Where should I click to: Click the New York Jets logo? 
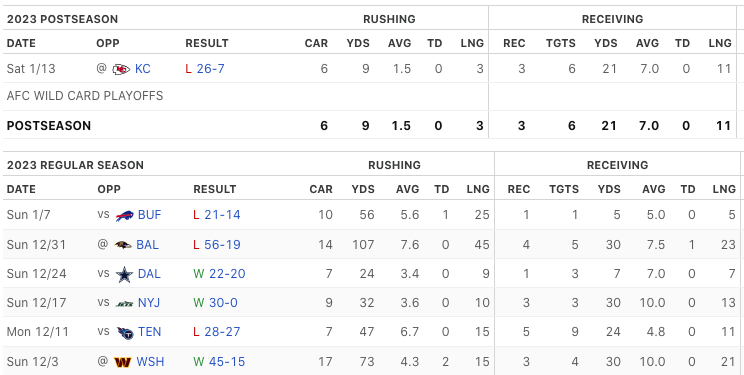click(x=124, y=303)
